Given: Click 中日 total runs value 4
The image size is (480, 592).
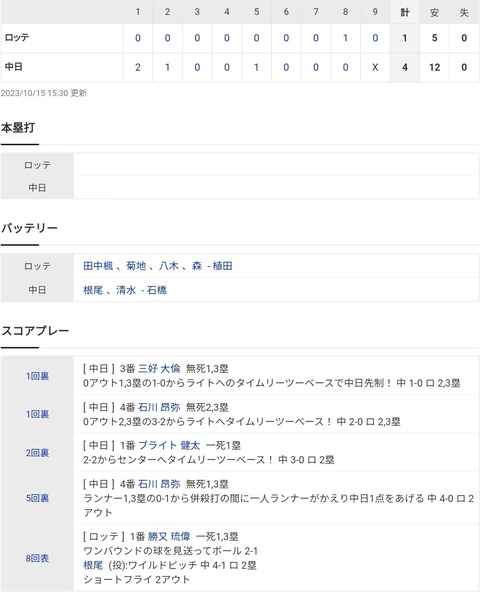Looking at the screenshot, I should click(x=405, y=67).
